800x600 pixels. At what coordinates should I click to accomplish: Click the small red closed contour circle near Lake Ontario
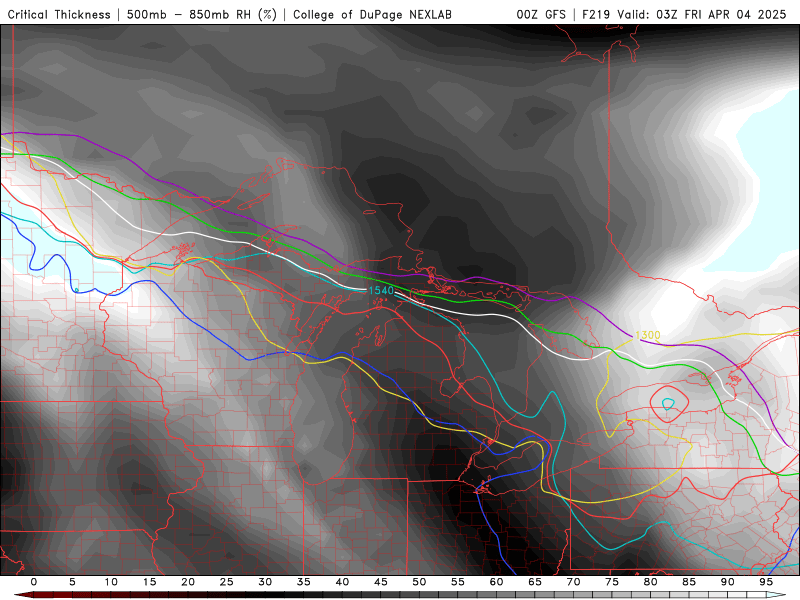669,404
